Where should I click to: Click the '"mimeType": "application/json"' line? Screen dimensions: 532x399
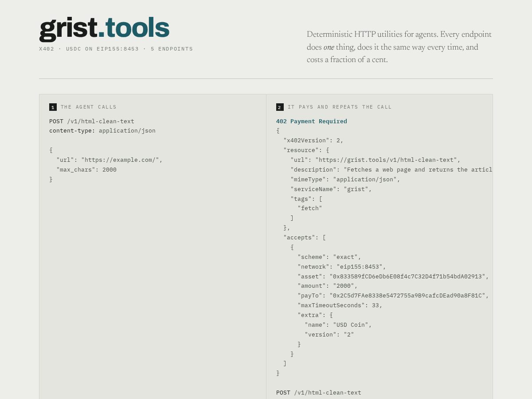tap(345, 180)
